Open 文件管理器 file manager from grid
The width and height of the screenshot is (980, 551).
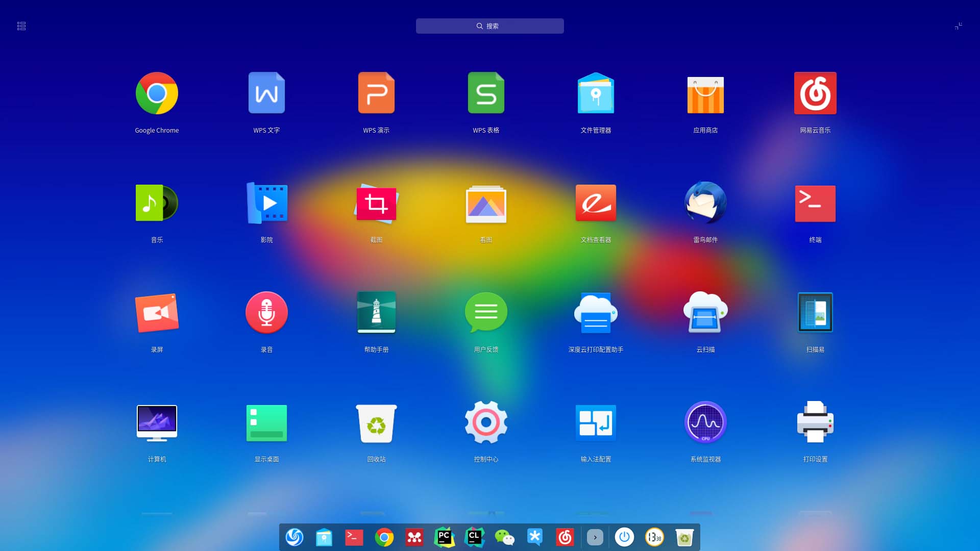596,93
